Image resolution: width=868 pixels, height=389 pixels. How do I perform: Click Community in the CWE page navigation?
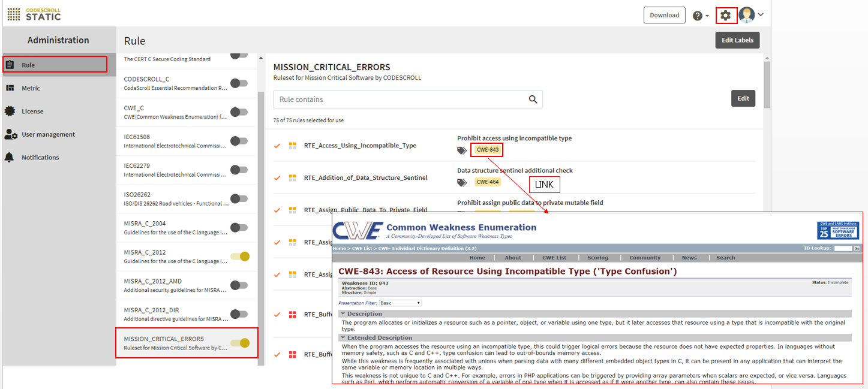(645, 258)
